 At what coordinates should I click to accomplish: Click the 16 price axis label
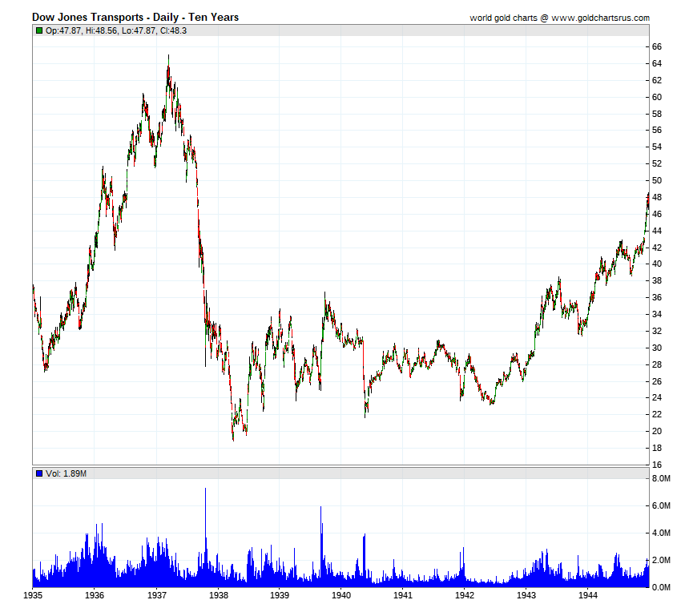657,465
